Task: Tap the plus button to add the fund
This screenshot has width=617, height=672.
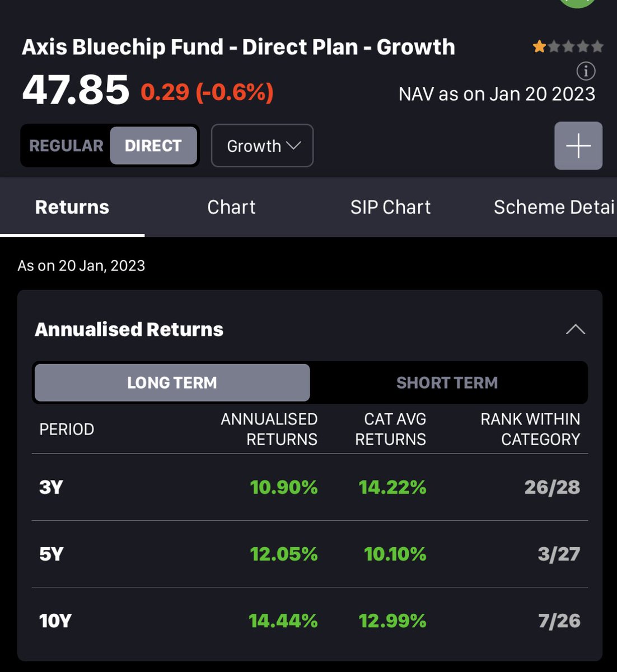Action: point(578,146)
